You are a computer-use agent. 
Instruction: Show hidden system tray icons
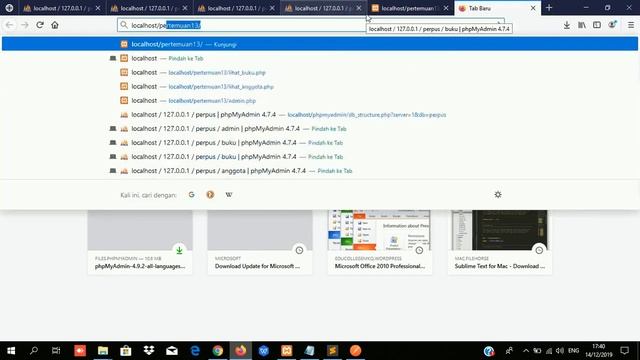coord(526,351)
